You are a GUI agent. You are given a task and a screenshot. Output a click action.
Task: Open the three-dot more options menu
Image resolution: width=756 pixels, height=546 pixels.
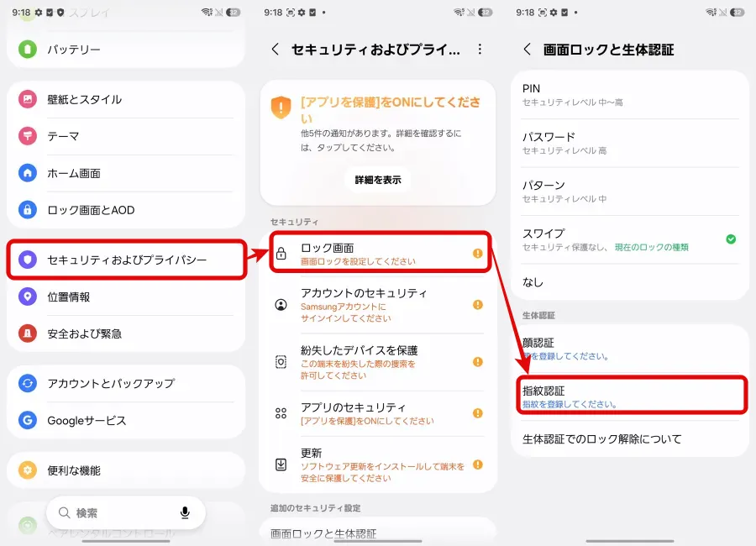coord(480,50)
